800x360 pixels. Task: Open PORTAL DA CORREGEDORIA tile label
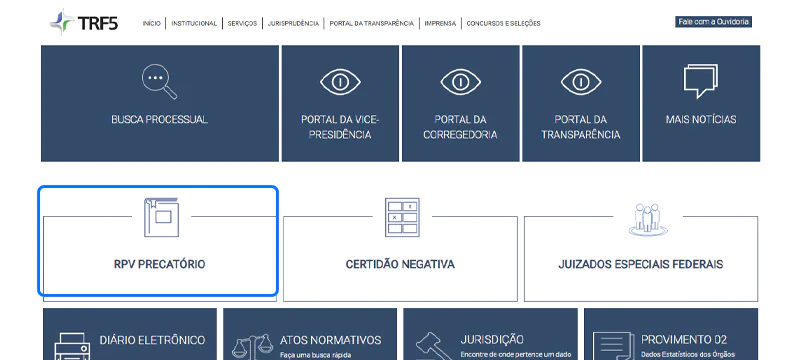pyautogui.click(x=460, y=127)
